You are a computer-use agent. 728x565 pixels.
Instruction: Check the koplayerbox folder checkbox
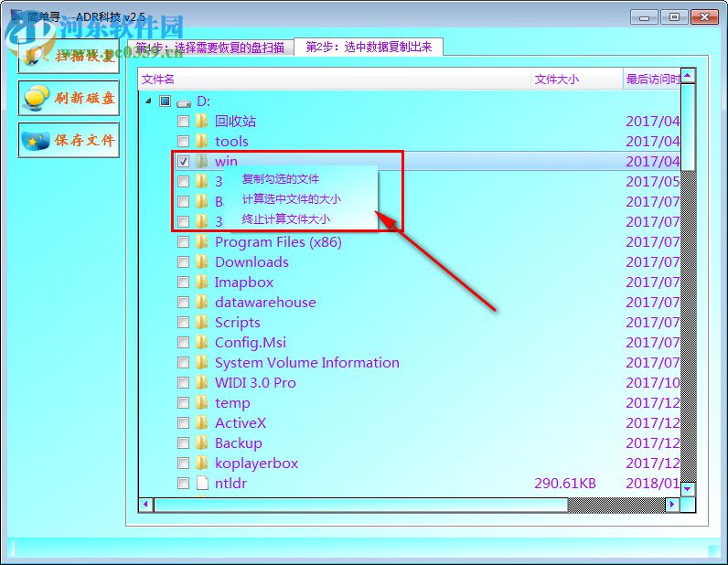[184, 464]
